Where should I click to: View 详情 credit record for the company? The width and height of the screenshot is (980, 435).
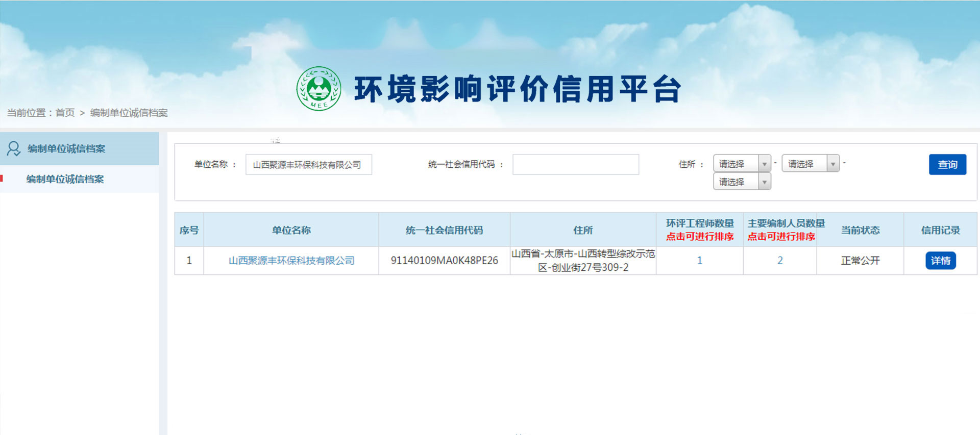940,261
